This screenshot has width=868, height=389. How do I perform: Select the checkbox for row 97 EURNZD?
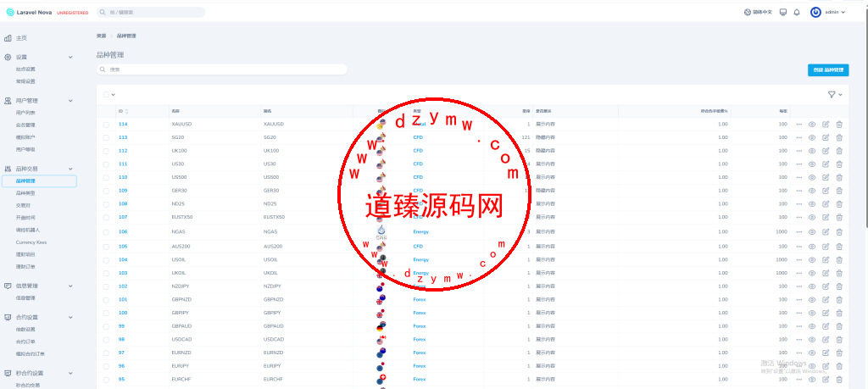tap(106, 353)
